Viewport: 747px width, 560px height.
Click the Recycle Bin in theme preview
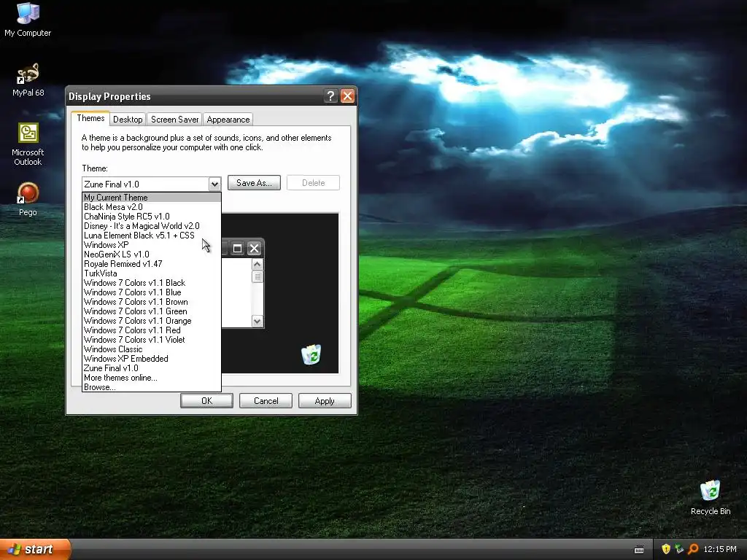tap(311, 355)
